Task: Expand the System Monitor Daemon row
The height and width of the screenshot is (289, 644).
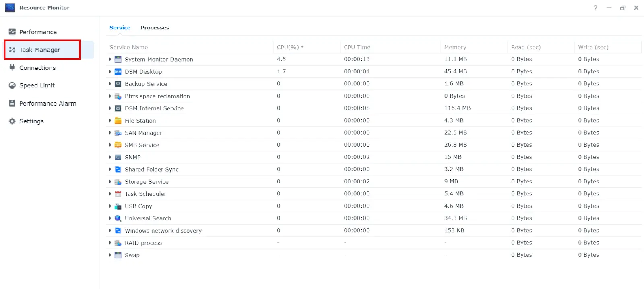Action: point(110,59)
